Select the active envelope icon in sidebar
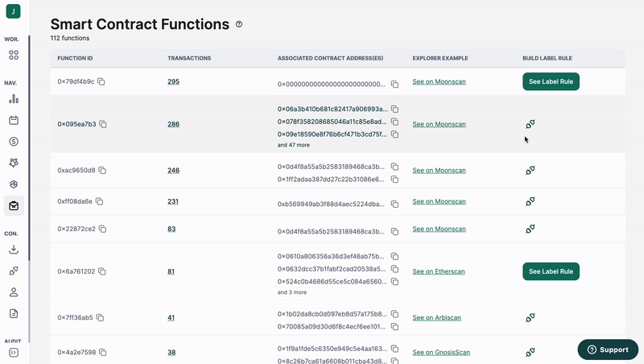This screenshot has height=364, width=644. tap(14, 205)
